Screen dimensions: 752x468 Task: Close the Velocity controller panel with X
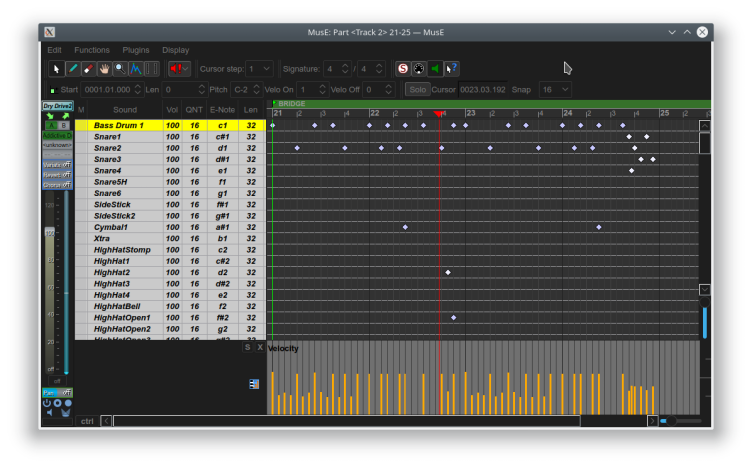pos(260,347)
